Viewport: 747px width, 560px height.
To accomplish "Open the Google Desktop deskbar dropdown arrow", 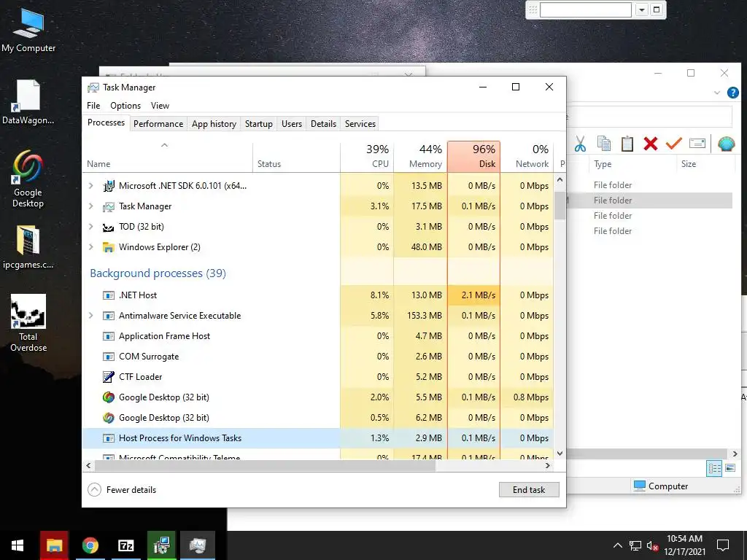I will (x=642, y=9).
